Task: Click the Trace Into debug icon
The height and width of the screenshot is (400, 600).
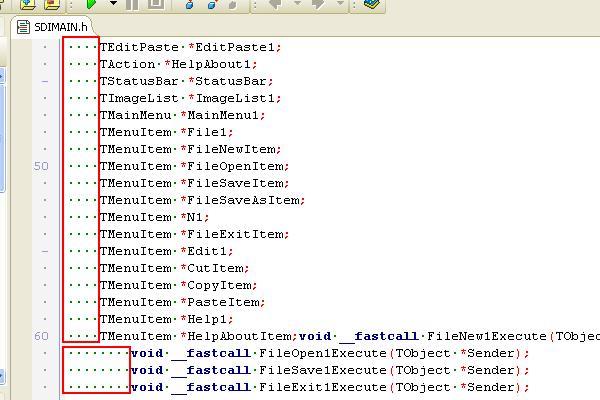Action: pos(188,4)
